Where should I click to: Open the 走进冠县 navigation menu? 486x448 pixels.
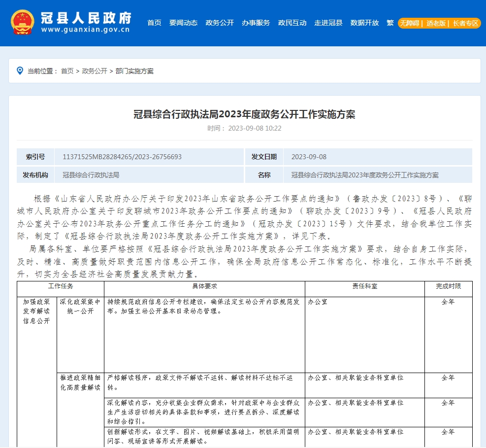point(328,23)
